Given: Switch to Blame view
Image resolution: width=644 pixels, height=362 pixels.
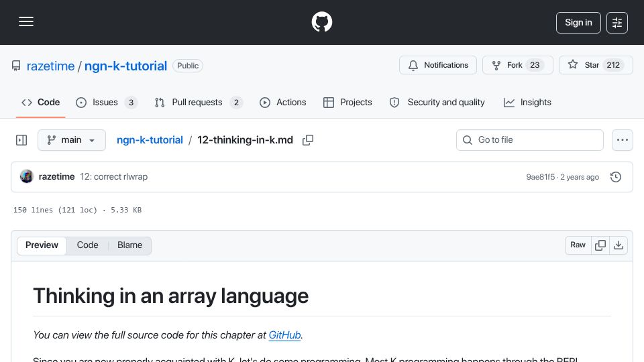Looking at the screenshot, I should click(129, 245).
